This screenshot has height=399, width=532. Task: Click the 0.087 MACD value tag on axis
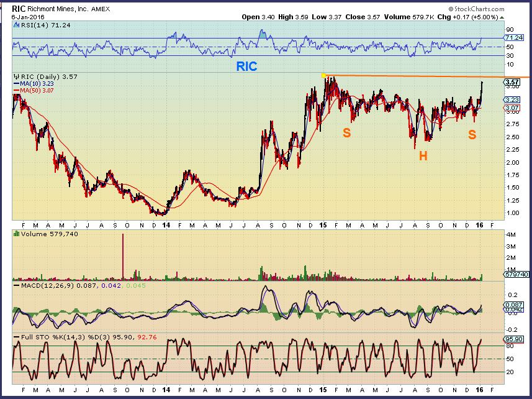coord(513,305)
